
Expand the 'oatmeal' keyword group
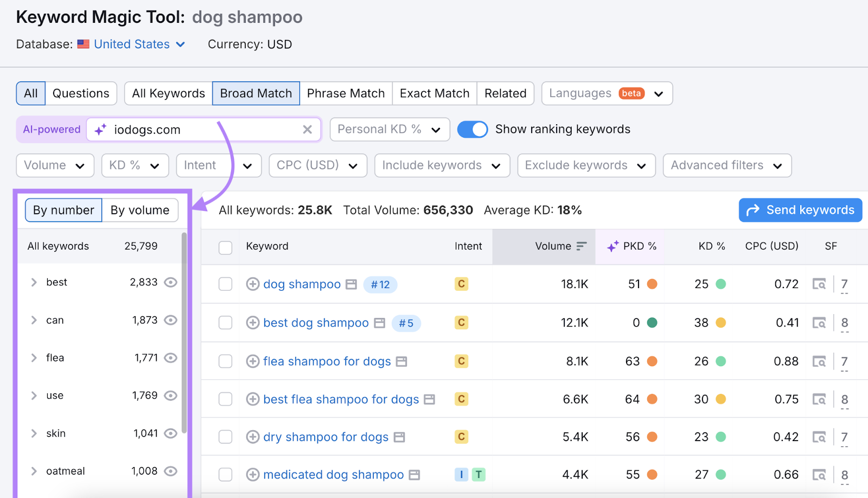[34, 471]
